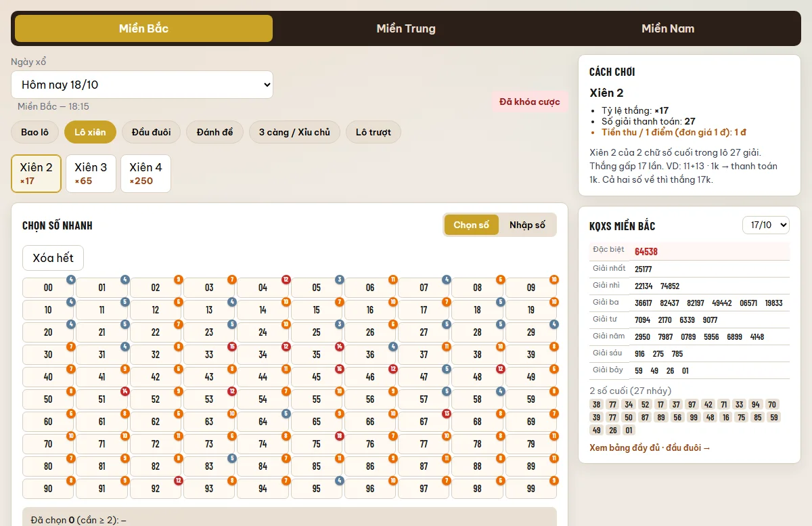Choose number 60 in the number grid
The width and height of the screenshot is (812, 526).
pyautogui.click(x=48, y=422)
